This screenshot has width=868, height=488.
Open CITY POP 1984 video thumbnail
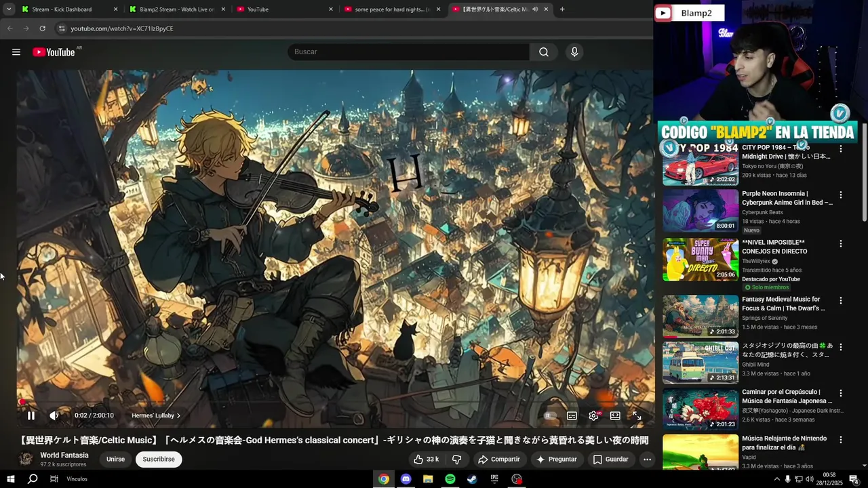tap(701, 165)
